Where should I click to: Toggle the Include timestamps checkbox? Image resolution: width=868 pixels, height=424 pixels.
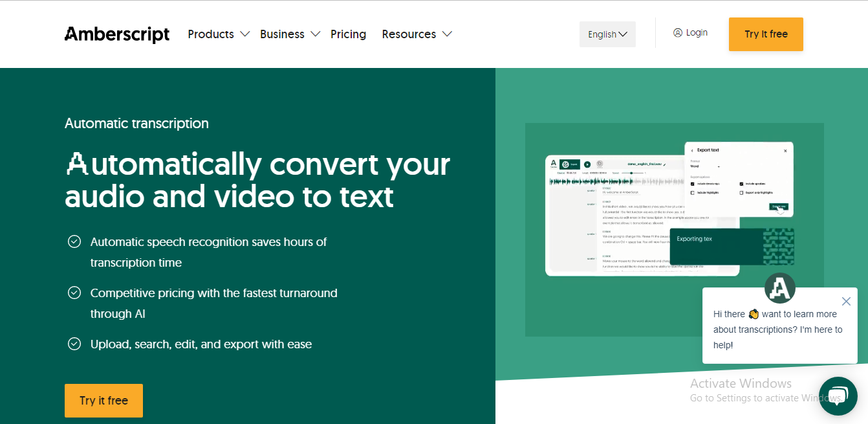(692, 184)
